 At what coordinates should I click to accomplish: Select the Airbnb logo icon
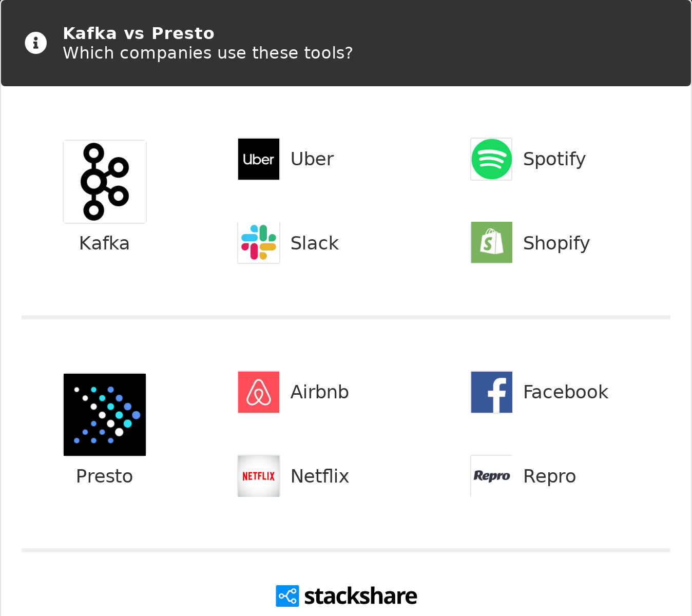pos(259,392)
